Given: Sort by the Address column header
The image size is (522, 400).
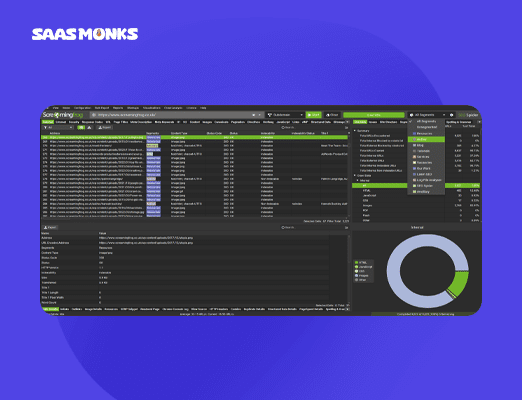Looking at the screenshot, I should point(55,133).
